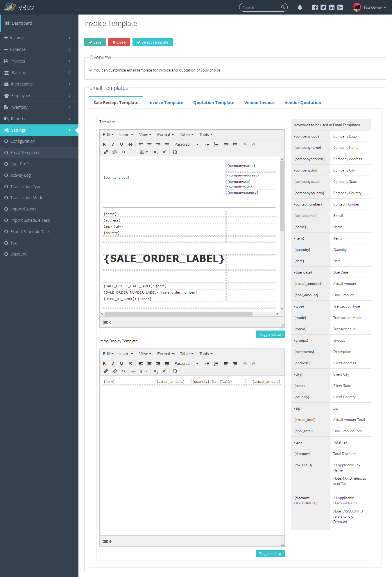Click the green Save button

95,42
